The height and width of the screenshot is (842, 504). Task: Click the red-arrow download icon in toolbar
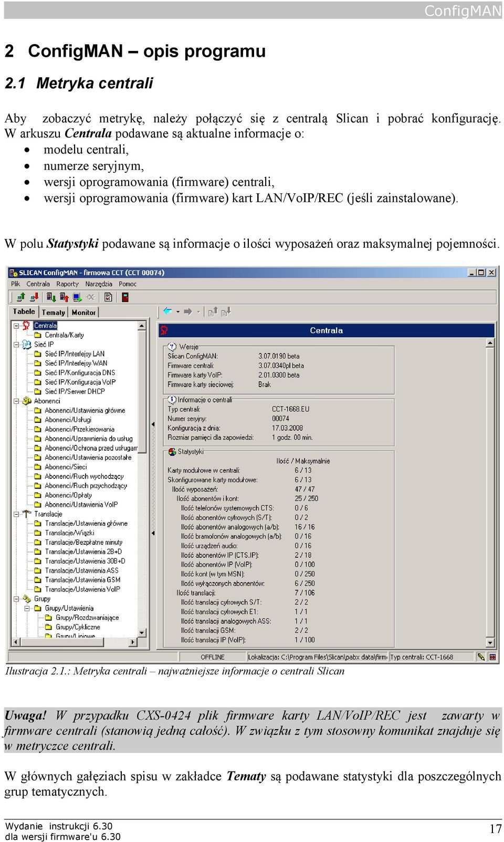tap(34, 297)
